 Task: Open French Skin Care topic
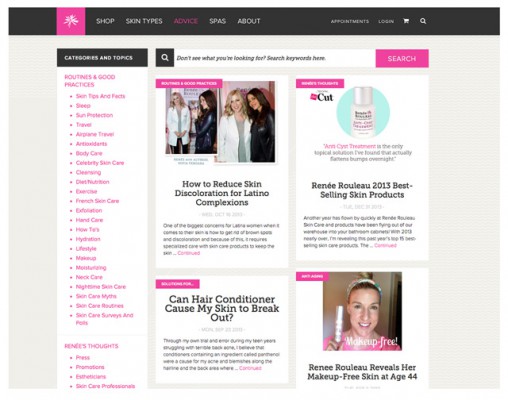pyautogui.click(x=97, y=201)
